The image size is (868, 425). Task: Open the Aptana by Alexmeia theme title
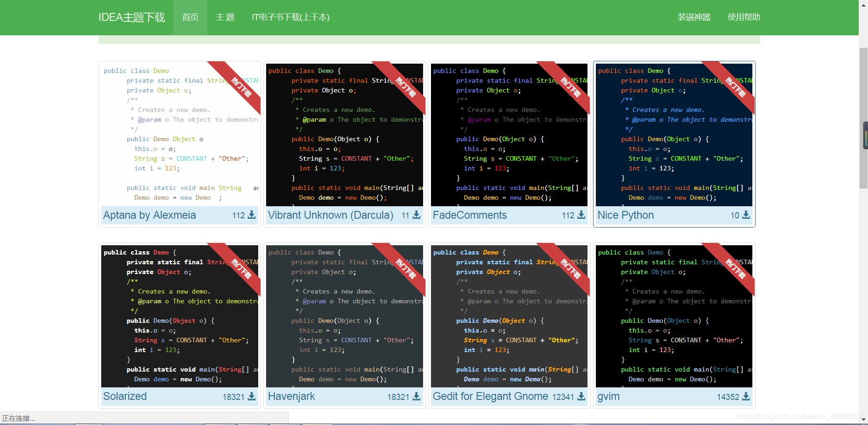pos(150,215)
